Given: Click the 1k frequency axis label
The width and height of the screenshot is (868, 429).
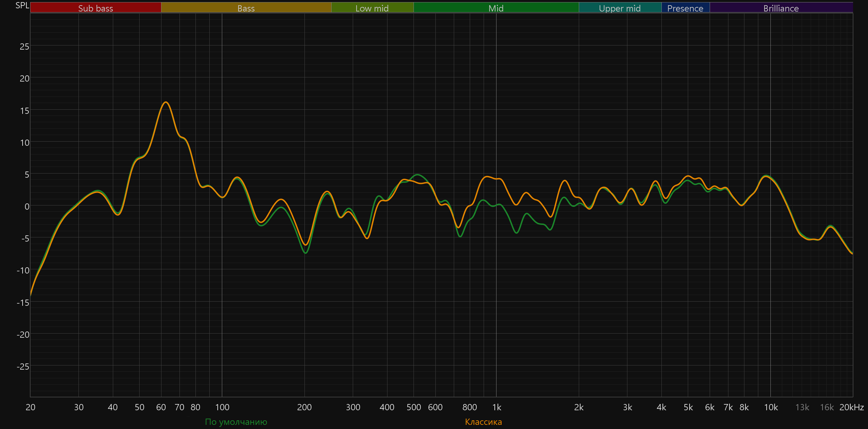Looking at the screenshot, I should pyautogui.click(x=496, y=407).
